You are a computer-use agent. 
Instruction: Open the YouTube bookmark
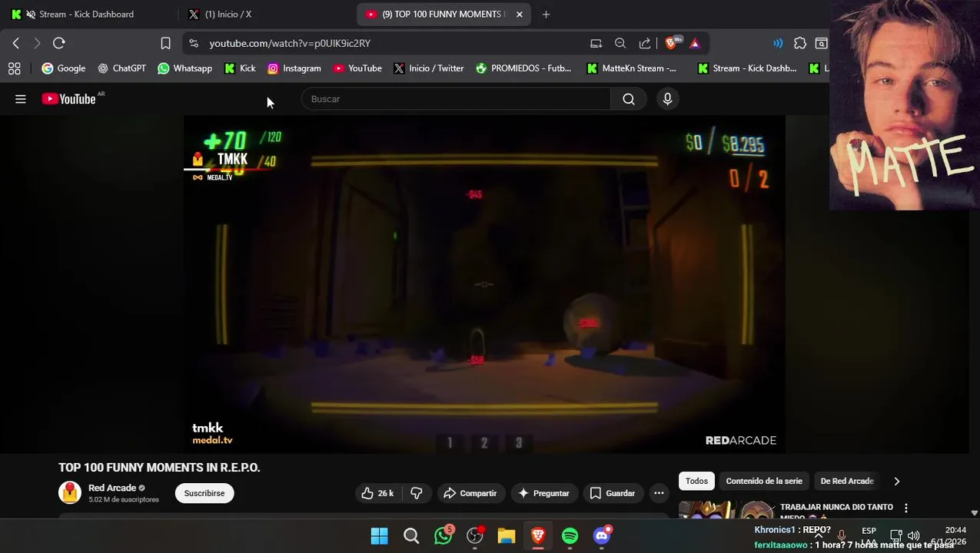(x=357, y=68)
